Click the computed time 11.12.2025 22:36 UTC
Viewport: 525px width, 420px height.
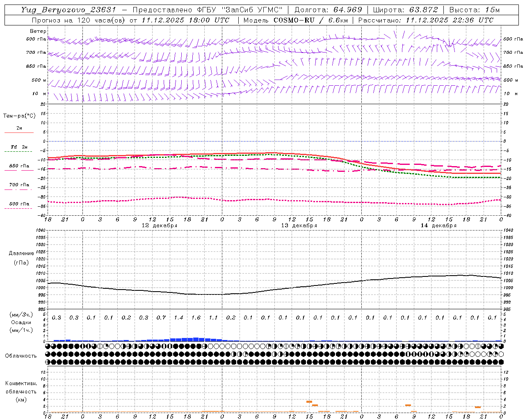tap(450, 20)
